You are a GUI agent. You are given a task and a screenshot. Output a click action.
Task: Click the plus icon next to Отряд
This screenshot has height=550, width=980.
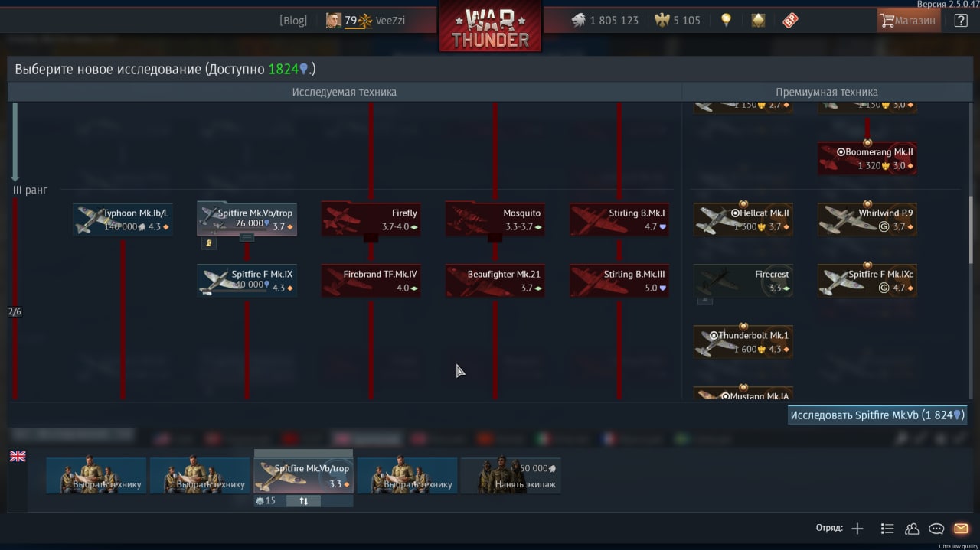857,529
